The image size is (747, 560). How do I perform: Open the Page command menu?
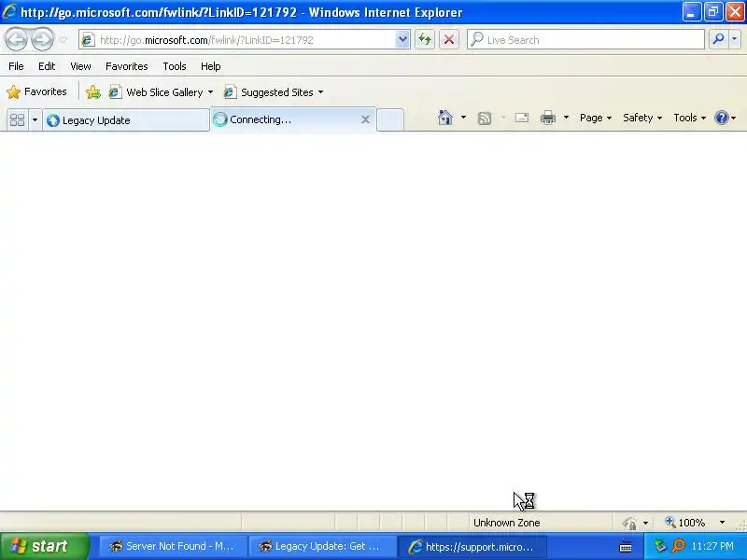(596, 118)
